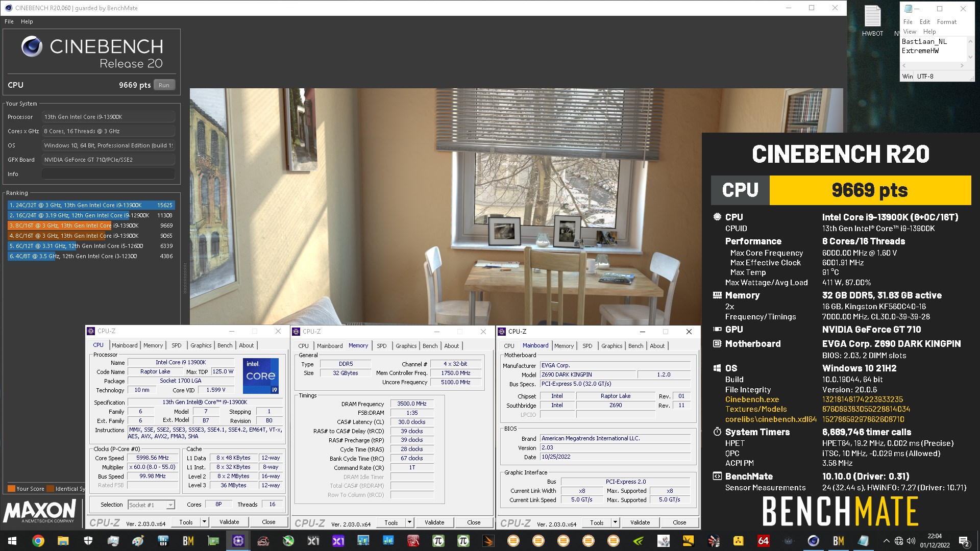
Task: Open the notification center icon
Action: tap(964, 541)
